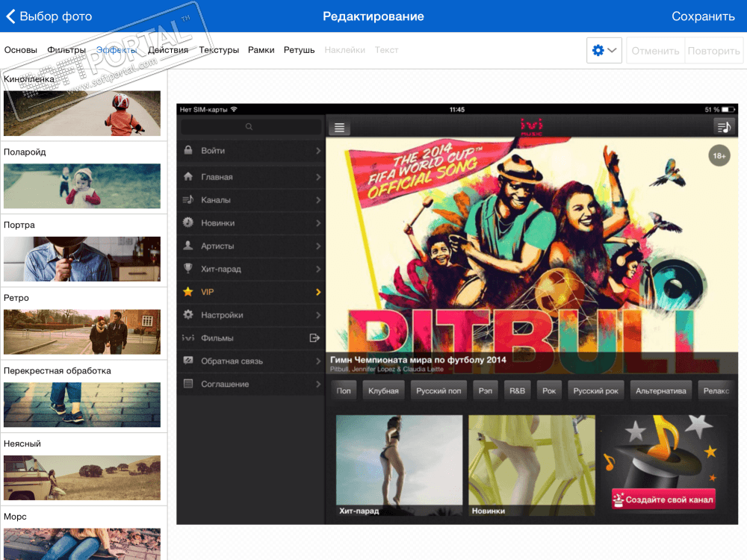The width and height of the screenshot is (747, 560).
Task: Click the star icon beside VIP
Action: tap(188, 291)
